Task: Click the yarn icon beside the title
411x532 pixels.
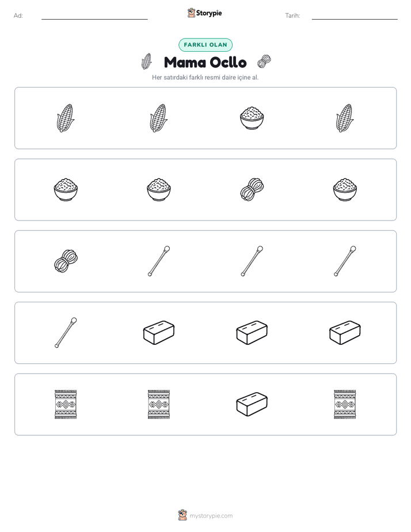Action: coord(264,62)
